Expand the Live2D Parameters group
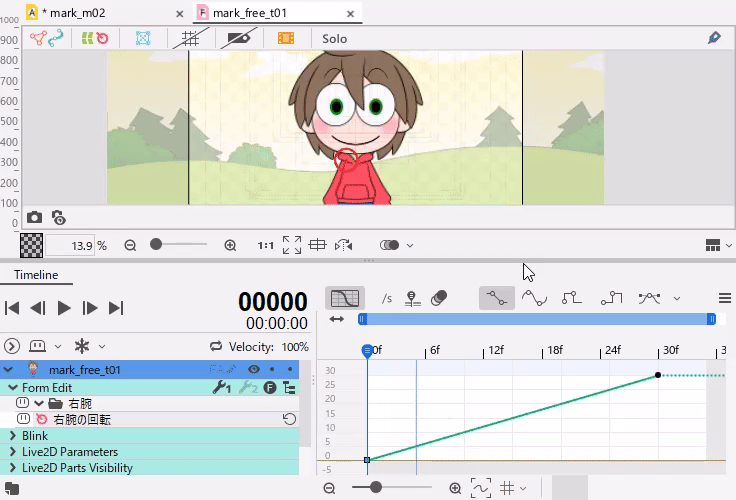736x500 pixels. pos(13,452)
